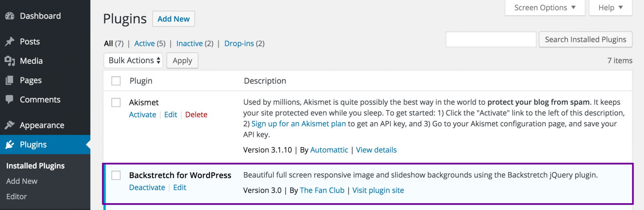This screenshot has height=210, width=644.
Task: Expand the Help panel
Action: (611, 8)
